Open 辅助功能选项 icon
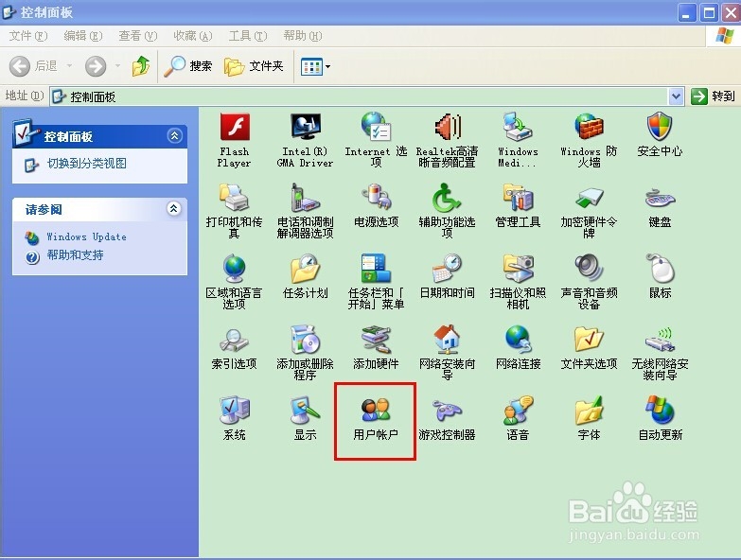Image resolution: width=741 pixels, height=560 pixels. [447, 211]
